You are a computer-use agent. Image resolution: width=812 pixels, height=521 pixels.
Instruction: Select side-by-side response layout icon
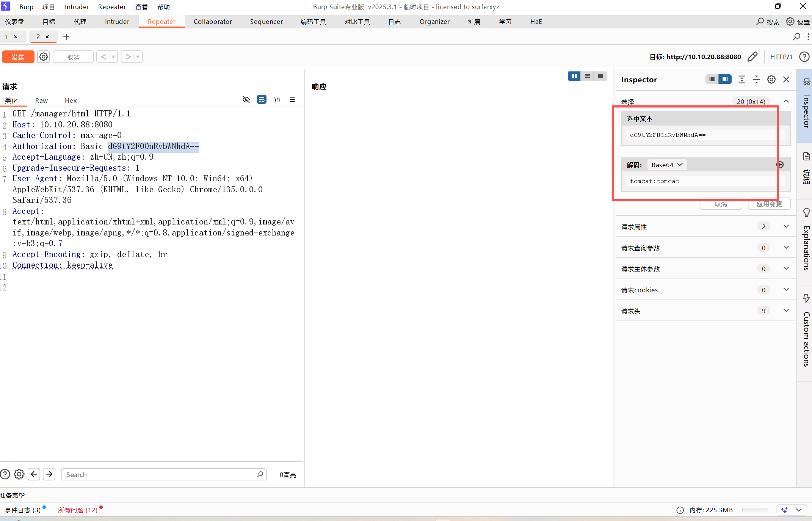click(574, 76)
